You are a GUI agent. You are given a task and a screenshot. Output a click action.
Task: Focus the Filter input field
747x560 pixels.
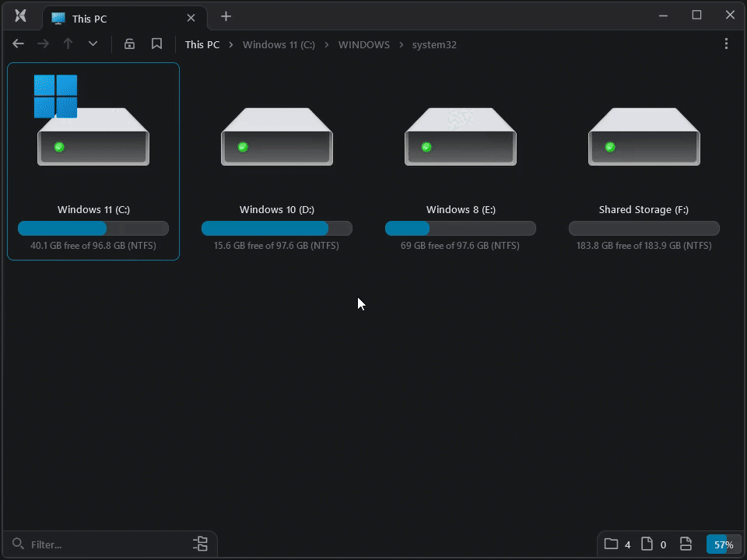coord(107,544)
